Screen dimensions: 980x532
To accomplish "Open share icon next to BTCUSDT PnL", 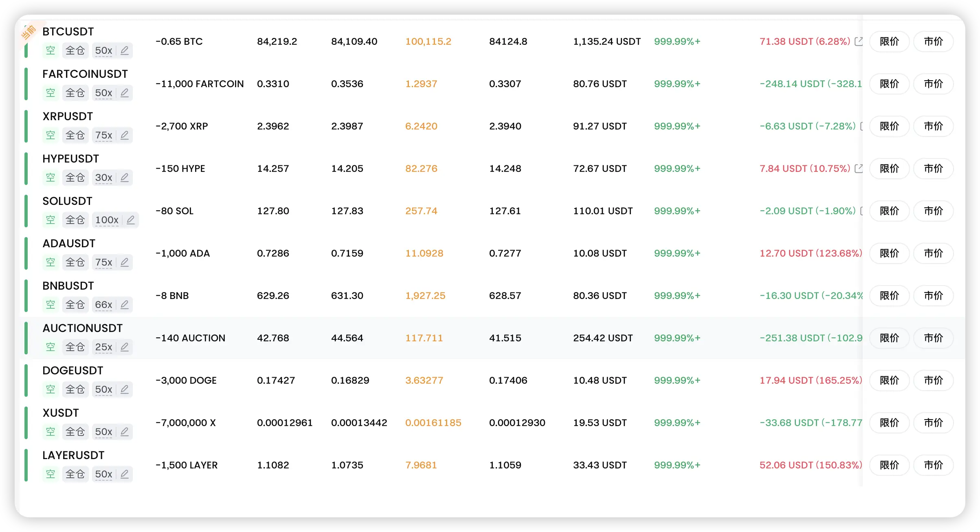I will click(x=859, y=41).
